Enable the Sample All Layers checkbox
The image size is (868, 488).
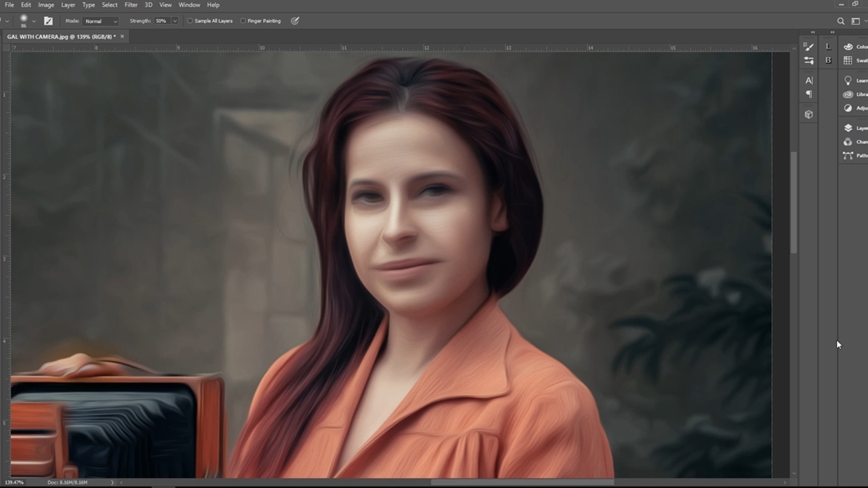[190, 21]
